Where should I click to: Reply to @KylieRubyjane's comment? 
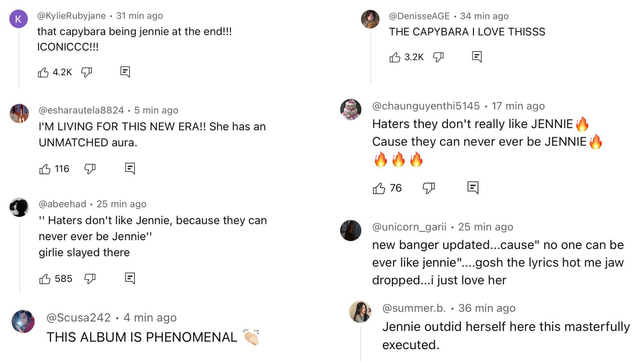125,72
